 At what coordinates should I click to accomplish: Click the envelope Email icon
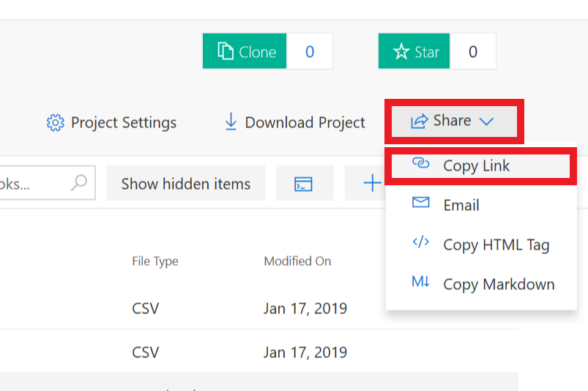point(421,202)
